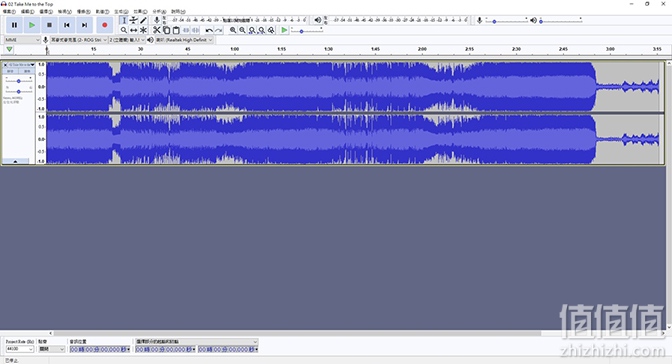Click the playback meter speaker icon
This screenshot has width=672, height=364.
(x=318, y=20)
